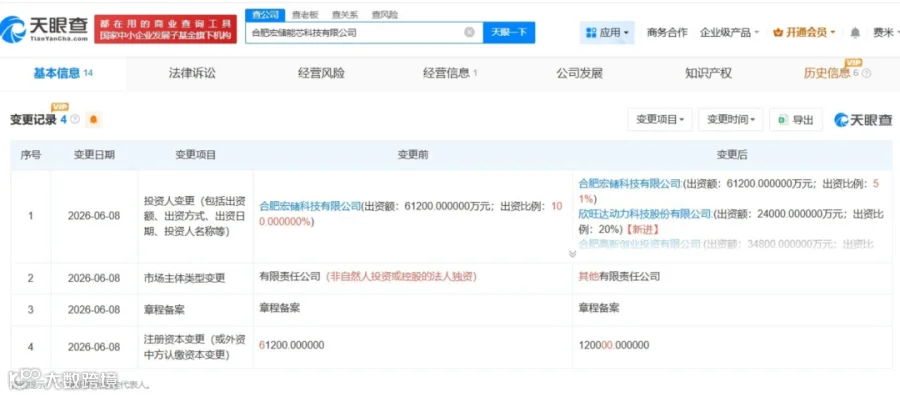
Task: Click the red 都在用的商业查询工具 banner
Action: coord(165,29)
